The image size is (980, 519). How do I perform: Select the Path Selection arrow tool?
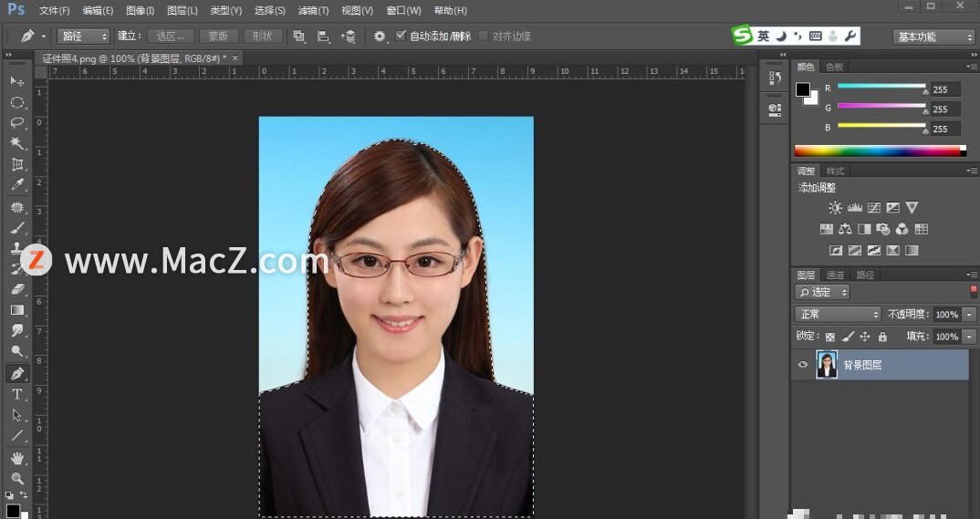pos(16,415)
